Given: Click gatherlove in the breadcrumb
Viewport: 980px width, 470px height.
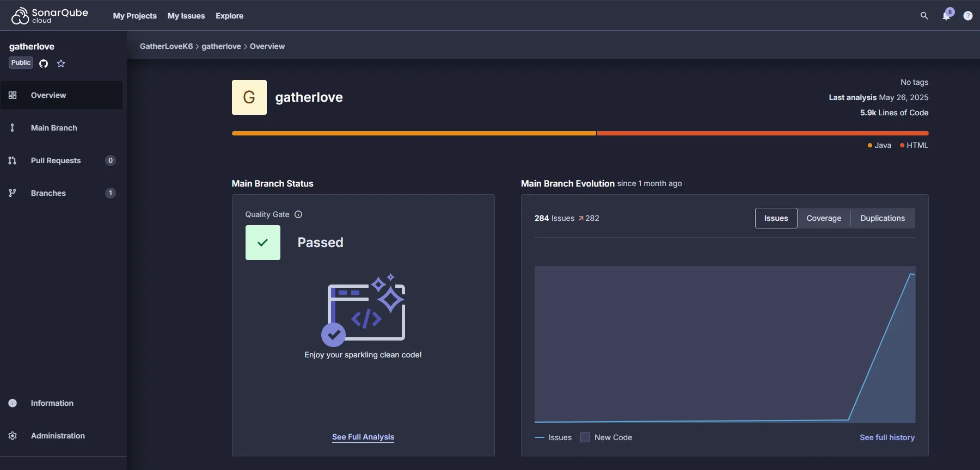Looking at the screenshot, I should pyautogui.click(x=221, y=46).
